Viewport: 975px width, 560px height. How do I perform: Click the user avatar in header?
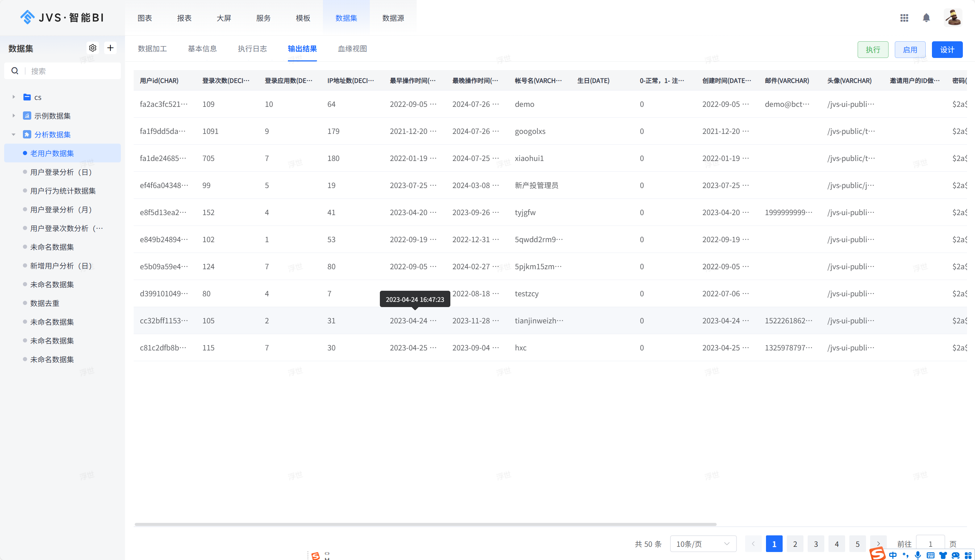[x=953, y=18]
